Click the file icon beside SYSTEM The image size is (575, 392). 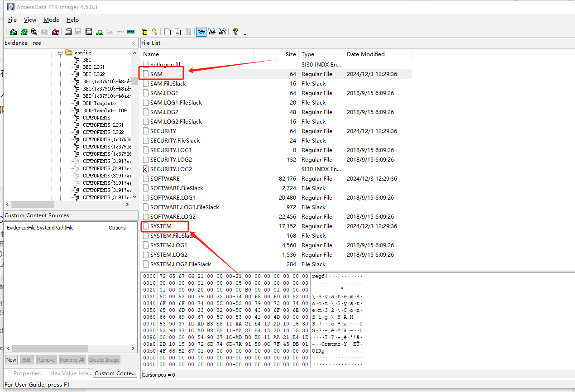pos(145,226)
